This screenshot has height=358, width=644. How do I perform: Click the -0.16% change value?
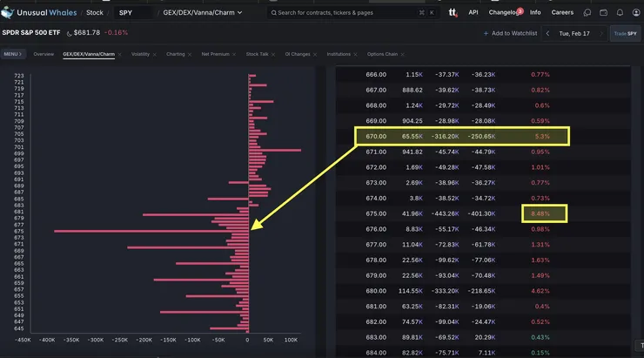tap(116, 33)
